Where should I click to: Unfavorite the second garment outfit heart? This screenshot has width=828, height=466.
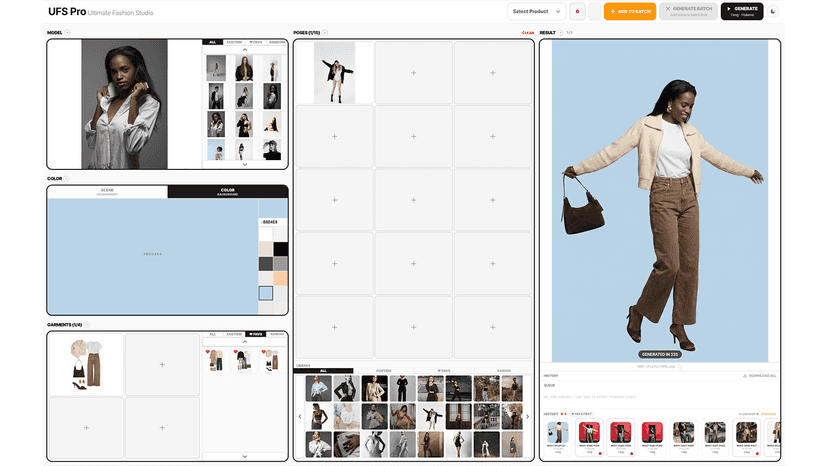[x=236, y=352]
